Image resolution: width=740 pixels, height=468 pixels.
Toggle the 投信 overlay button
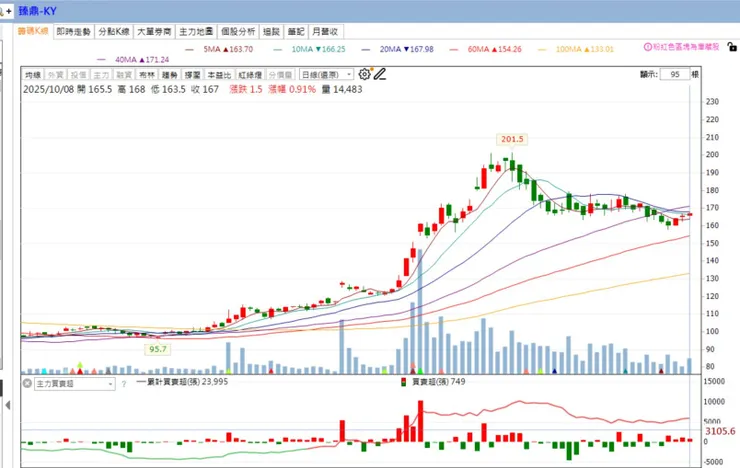78,75
